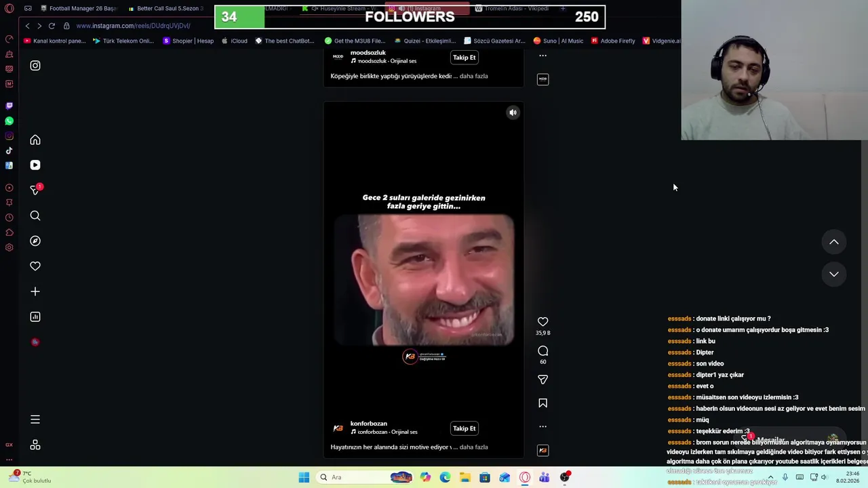Screen dimensions: 868x488
Task: Open Instagram Explore compass icon
Action: pos(35,241)
